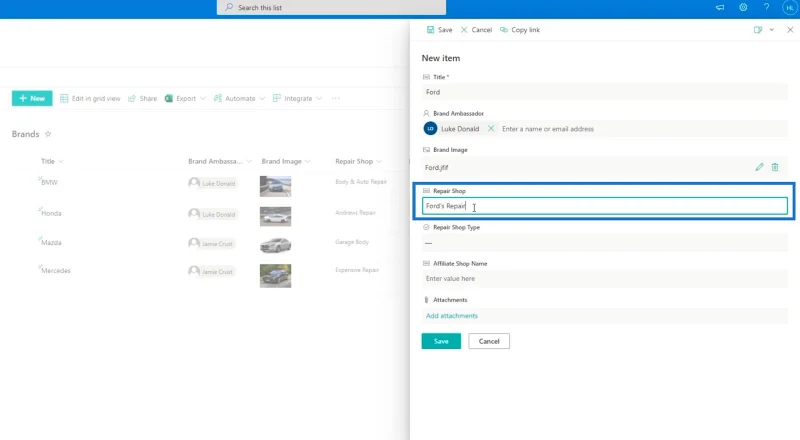Click Ford.jfif file name
Image resolution: width=800 pixels, height=440 pixels.
(x=436, y=167)
